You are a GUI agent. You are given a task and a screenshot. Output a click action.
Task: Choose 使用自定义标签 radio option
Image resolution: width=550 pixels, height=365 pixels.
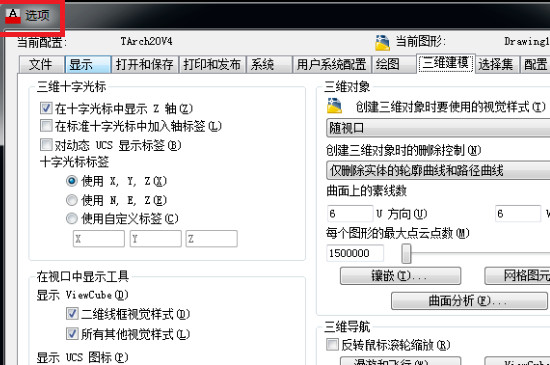click(x=72, y=218)
